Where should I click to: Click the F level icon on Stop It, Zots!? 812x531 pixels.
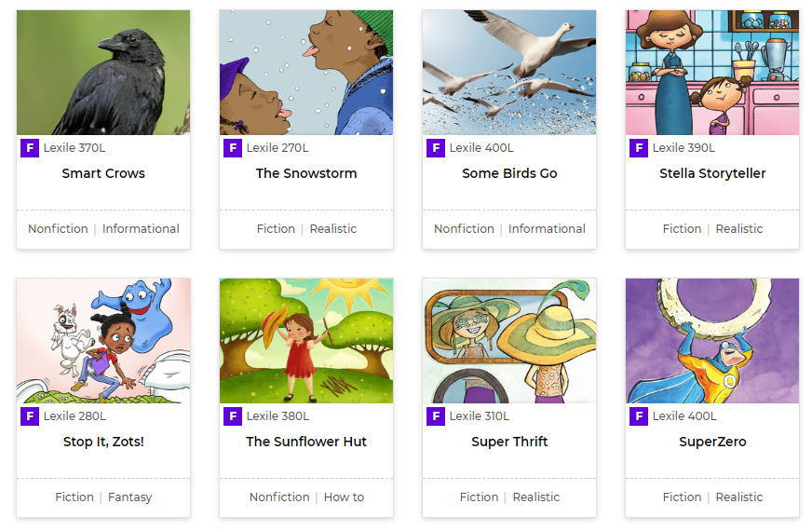pyautogui.click(x=30, y=416)
